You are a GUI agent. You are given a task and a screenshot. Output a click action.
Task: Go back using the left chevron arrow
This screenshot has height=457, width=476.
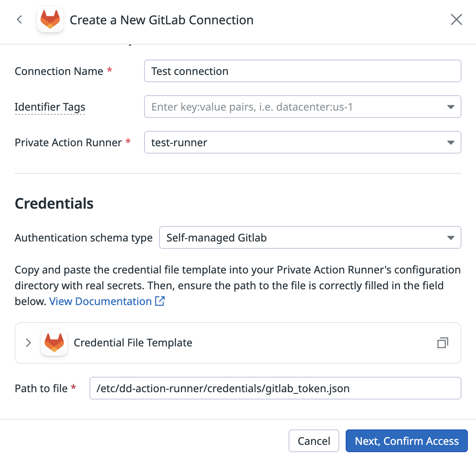(x=19, y=20)
